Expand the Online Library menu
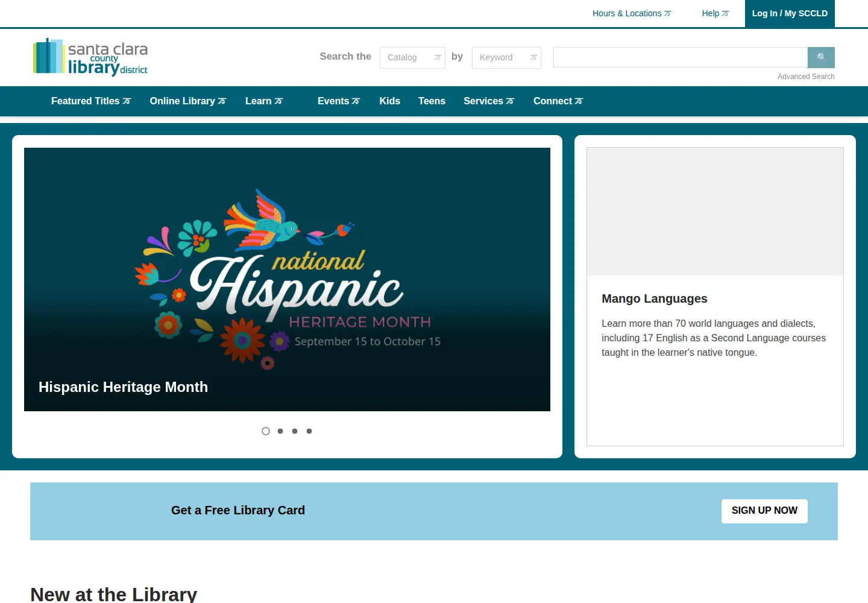This screenshot has width=868, height=603. pyautogui.click(x=188, y=101)
